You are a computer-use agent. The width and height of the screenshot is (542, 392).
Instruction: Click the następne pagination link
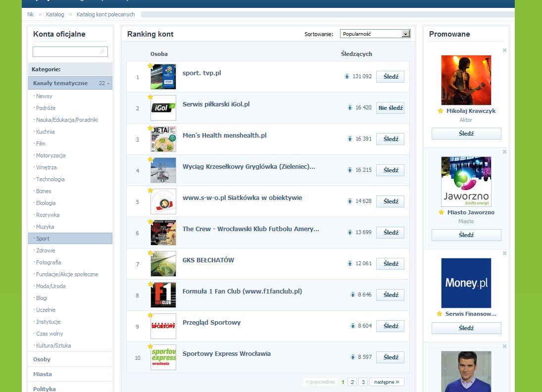(387, 382)
